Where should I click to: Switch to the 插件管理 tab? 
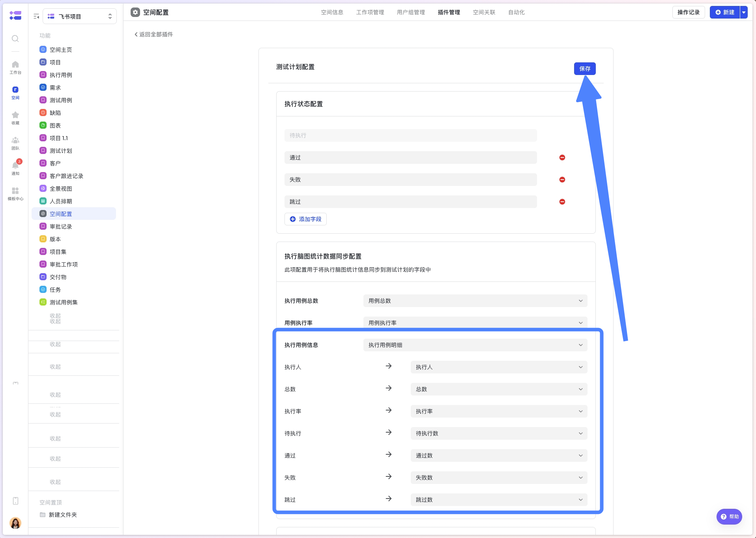pyautogui.click(x=449, y=12)
